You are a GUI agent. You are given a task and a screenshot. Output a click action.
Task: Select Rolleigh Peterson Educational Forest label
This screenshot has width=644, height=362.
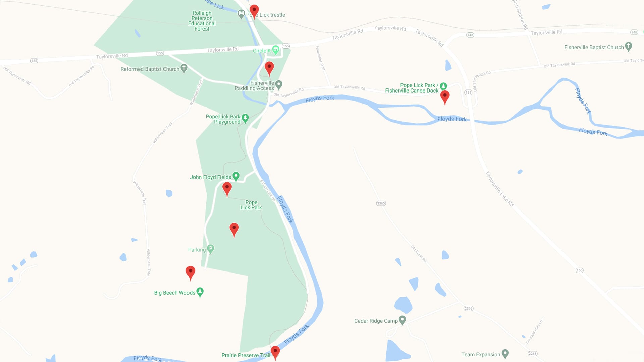pos(202,21)
